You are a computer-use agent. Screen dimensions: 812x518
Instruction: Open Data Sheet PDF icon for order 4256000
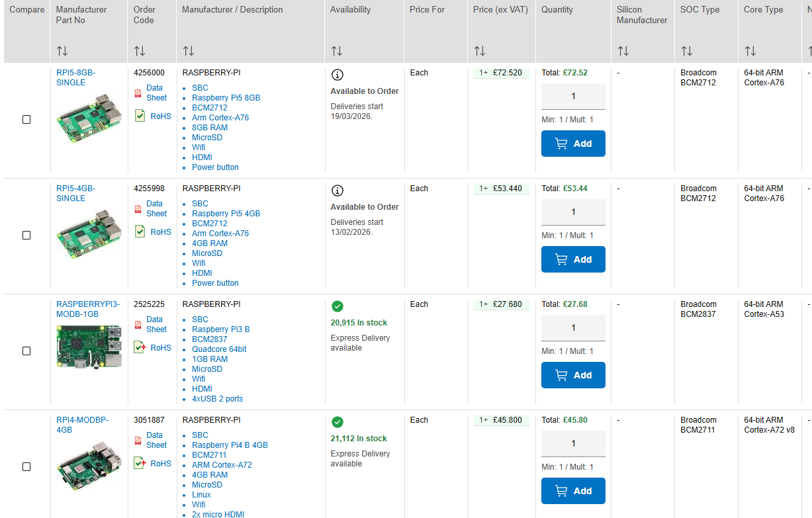point(138,93)
